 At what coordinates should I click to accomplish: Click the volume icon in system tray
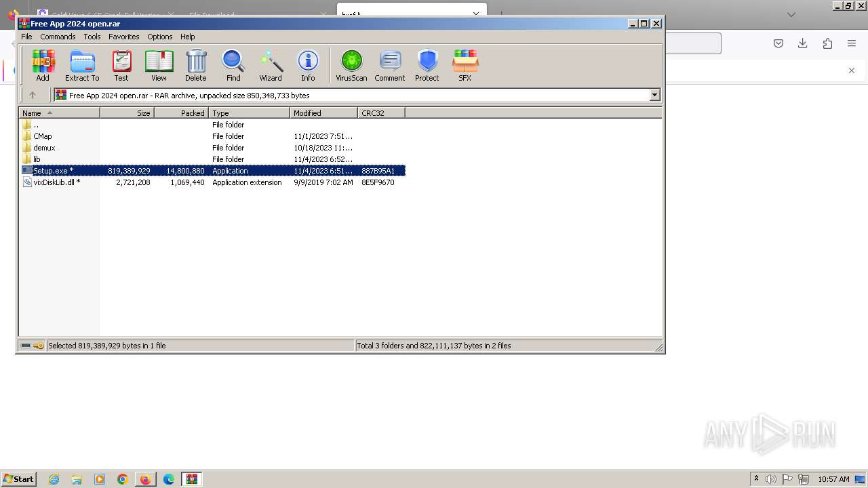pos(771,479)
